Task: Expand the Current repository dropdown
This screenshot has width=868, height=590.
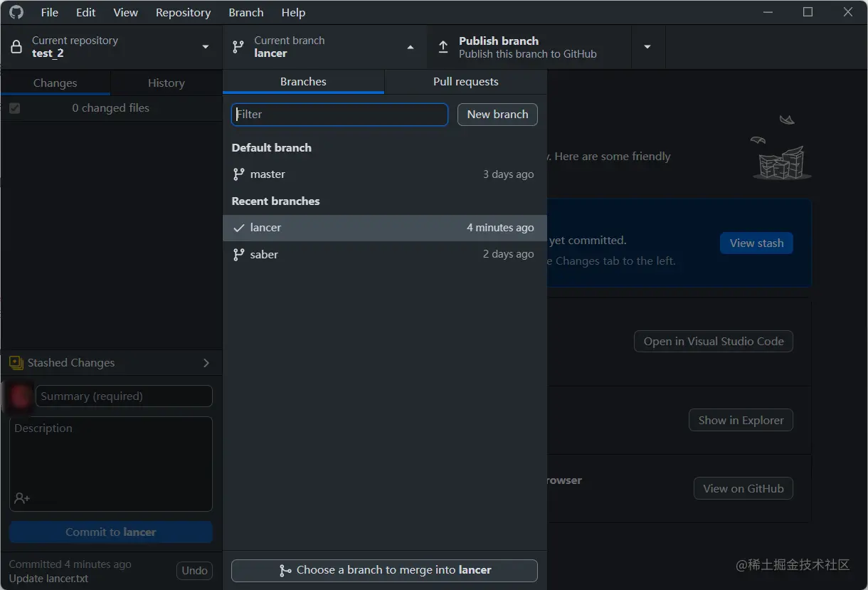Action: click(206, 47)
